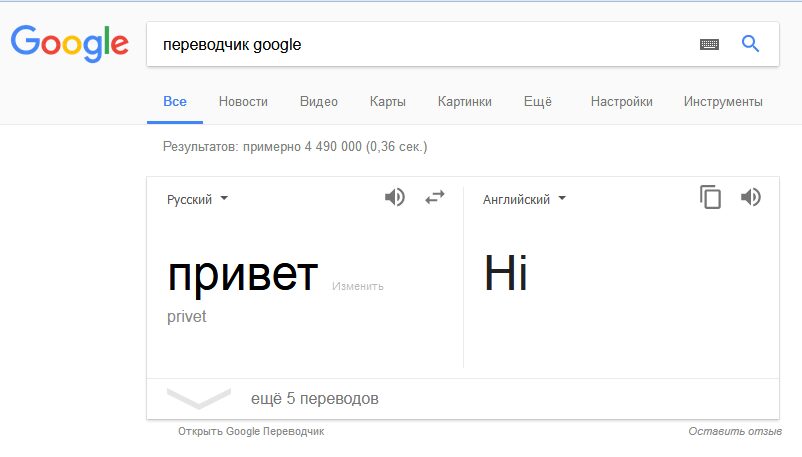The width and height of the screenshot is (802, 457).
Task: Open the Инструменты search tools
Action: pos(723,101)
